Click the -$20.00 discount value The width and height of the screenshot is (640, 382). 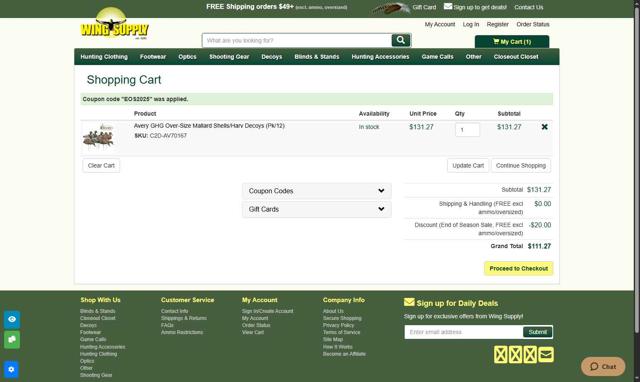click(x=540, y=225)
